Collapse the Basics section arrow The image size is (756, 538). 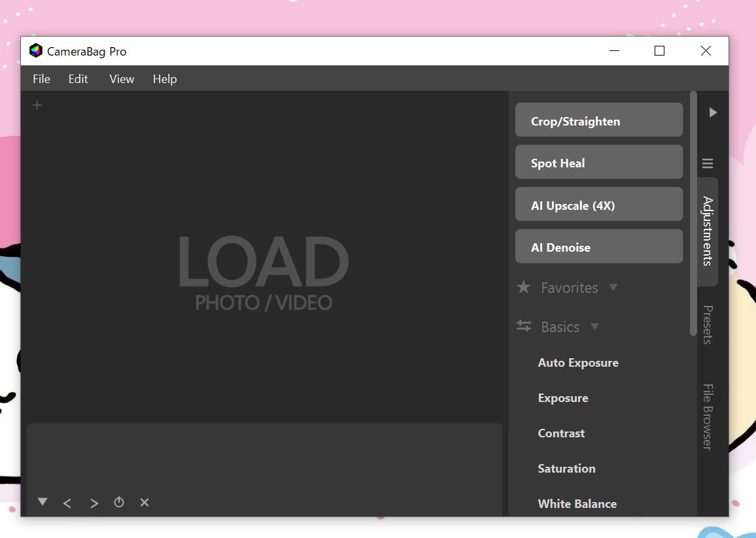click(594, 326)
